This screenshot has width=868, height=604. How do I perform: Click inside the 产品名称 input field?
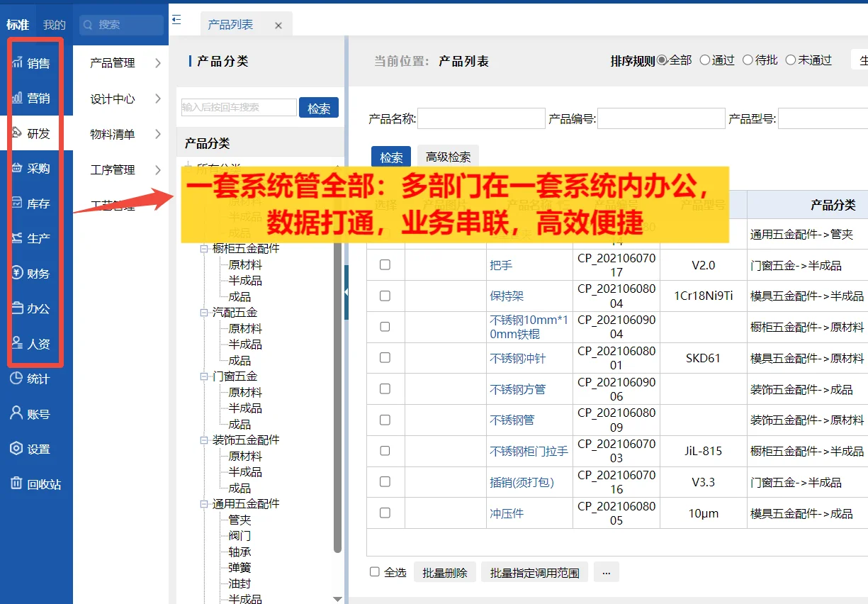pos(480,118)
